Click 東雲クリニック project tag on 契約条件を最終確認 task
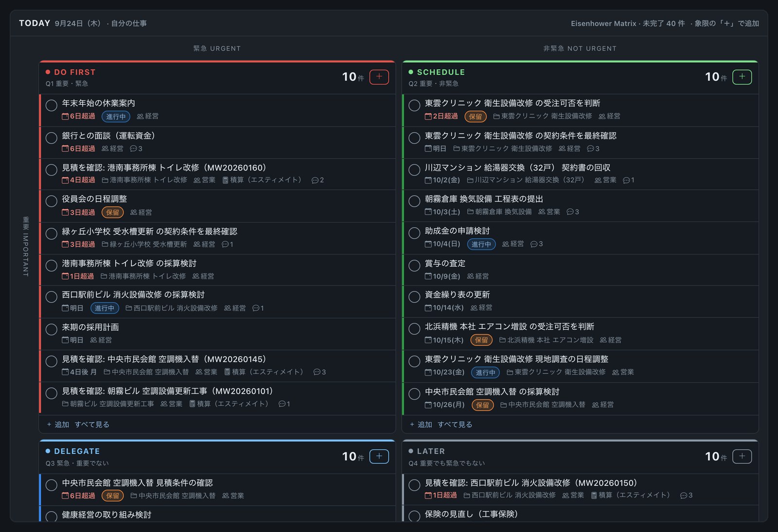 coord(503,149)
